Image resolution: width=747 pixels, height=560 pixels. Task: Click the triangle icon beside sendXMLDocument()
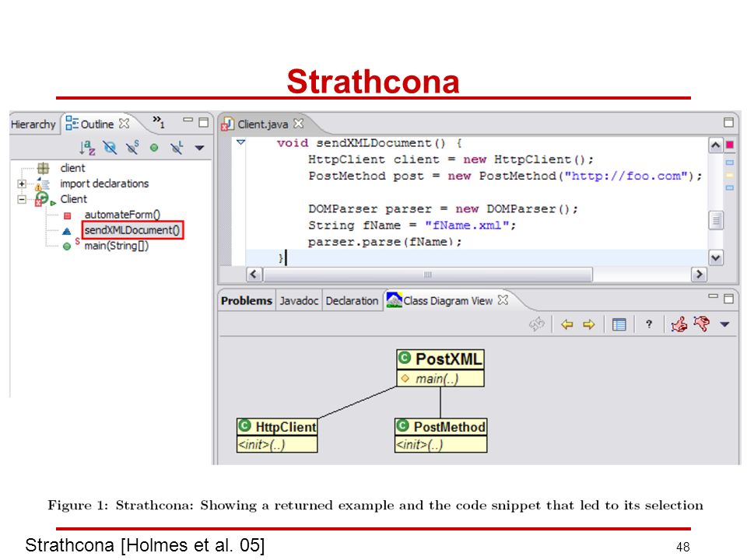click(67, 232)
